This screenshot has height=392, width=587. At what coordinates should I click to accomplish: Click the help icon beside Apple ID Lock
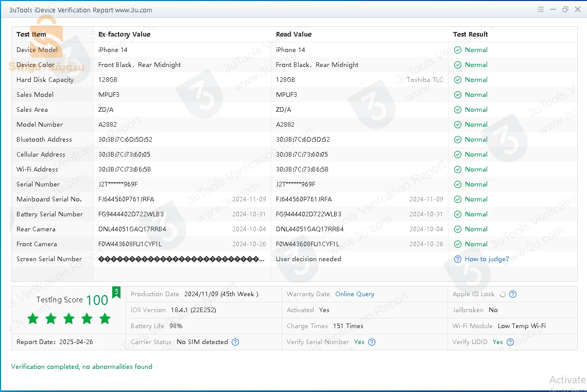tap(513, 294)
